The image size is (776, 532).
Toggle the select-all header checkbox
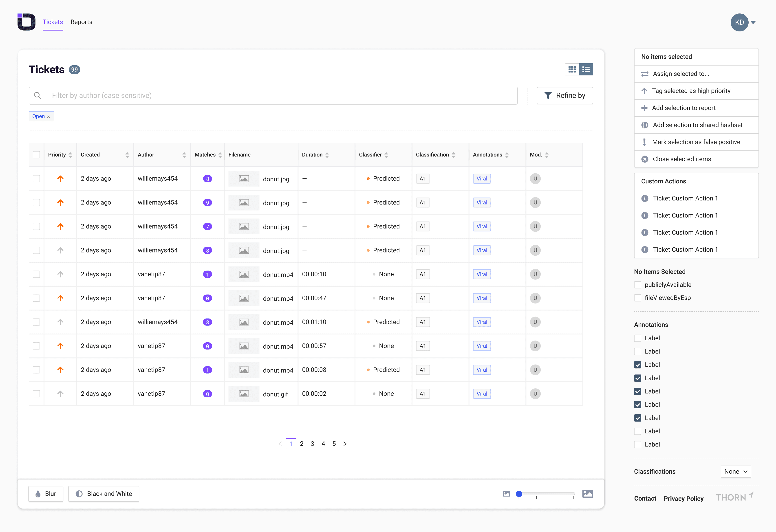click(x=36, y=154)
